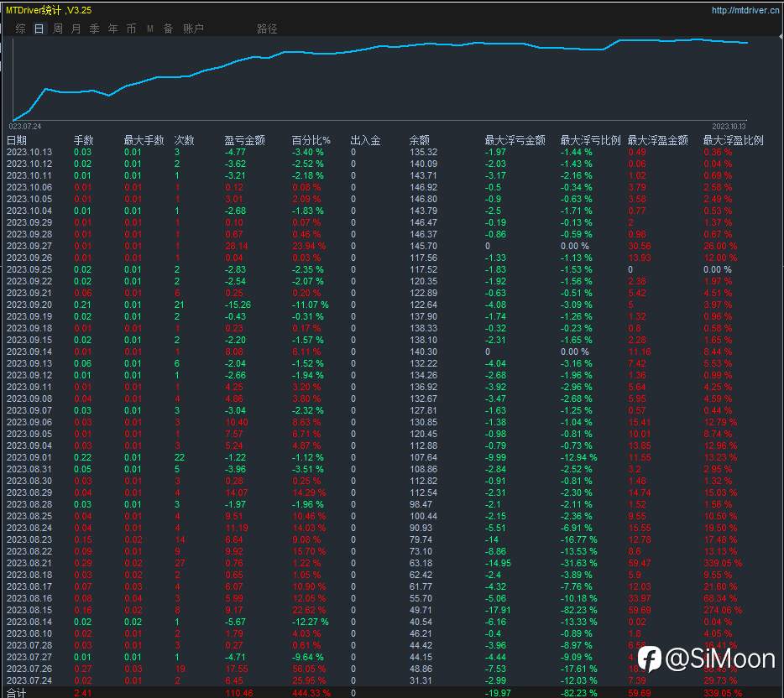Viewport: 784px width, 698px height.
Task: Click the 最大浮亏金额 column header
Action: [515, 140]
